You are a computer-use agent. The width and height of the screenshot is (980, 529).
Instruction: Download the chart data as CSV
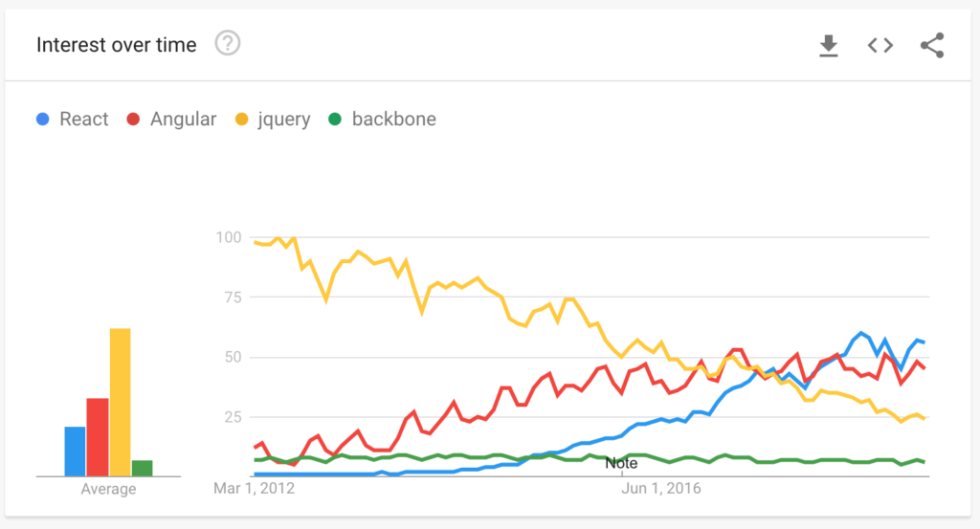click(828, 46)
